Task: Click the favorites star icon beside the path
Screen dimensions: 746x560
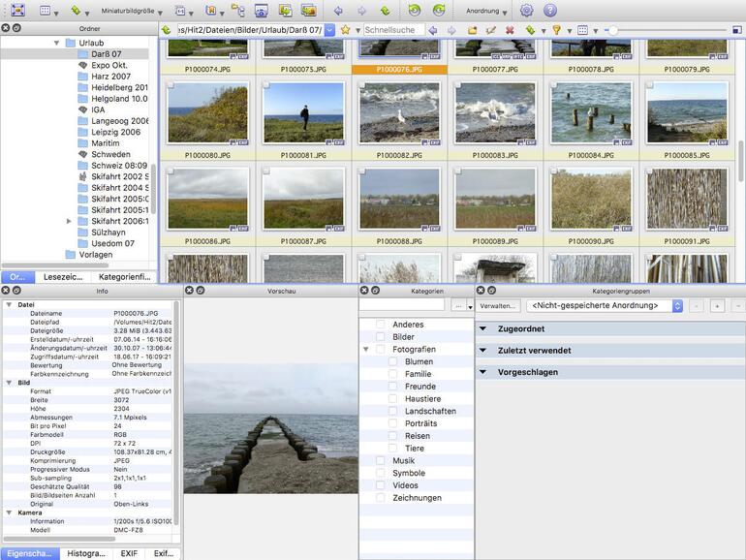Action: click(x=345, y=30)
